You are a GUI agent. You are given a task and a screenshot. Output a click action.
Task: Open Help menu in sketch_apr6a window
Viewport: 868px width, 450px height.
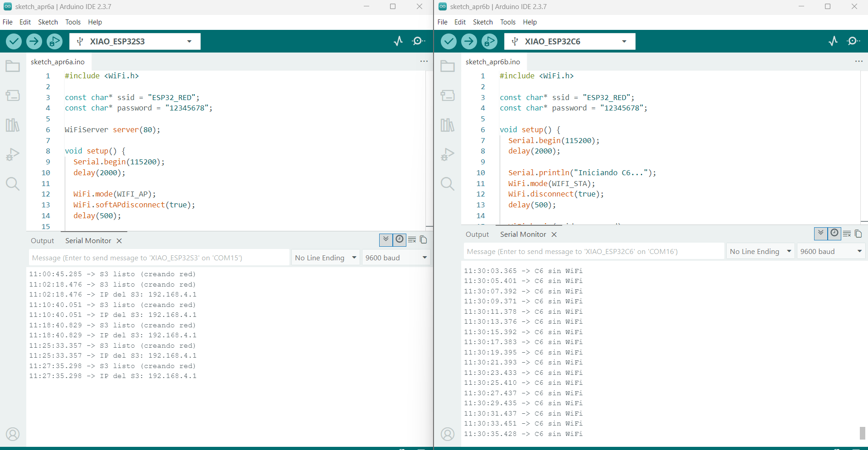pyautogui.click(x=95, y=22)
